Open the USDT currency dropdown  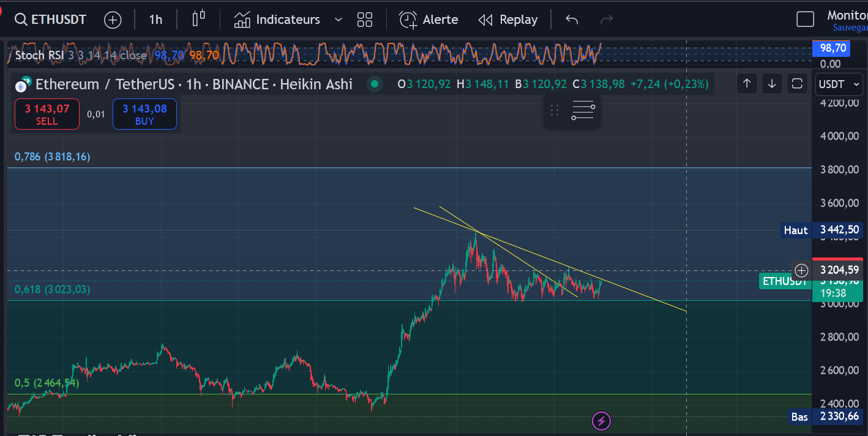pos(839,84)
